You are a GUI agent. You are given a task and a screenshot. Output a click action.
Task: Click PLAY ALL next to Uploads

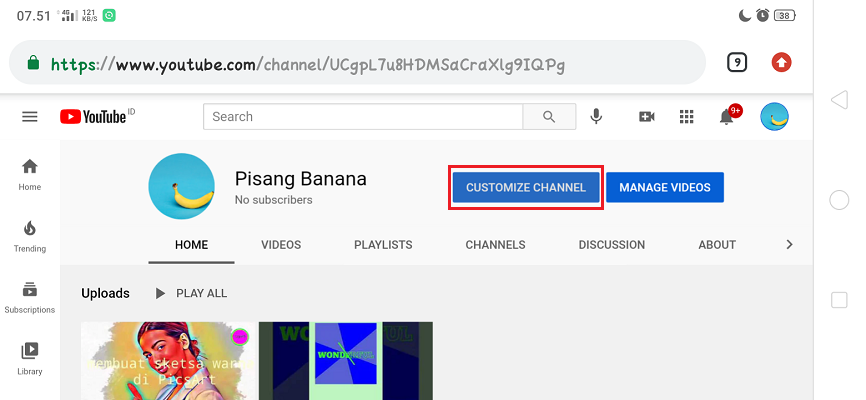coord(191,293)
